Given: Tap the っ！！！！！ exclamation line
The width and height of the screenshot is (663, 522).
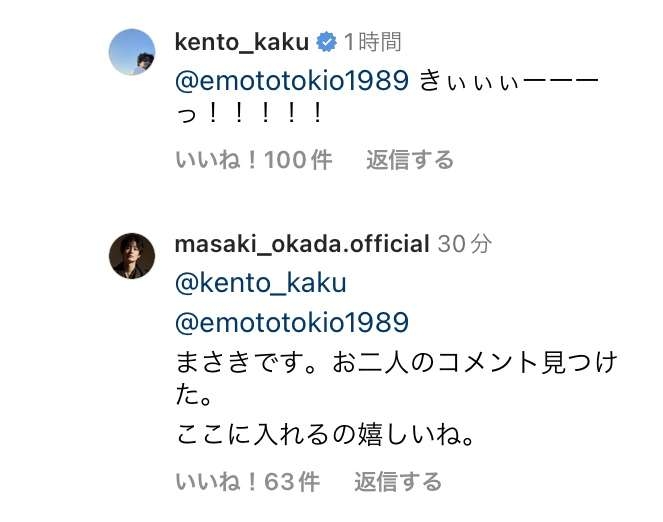Looking at the screenshot, I should click(x=250, y=114).
